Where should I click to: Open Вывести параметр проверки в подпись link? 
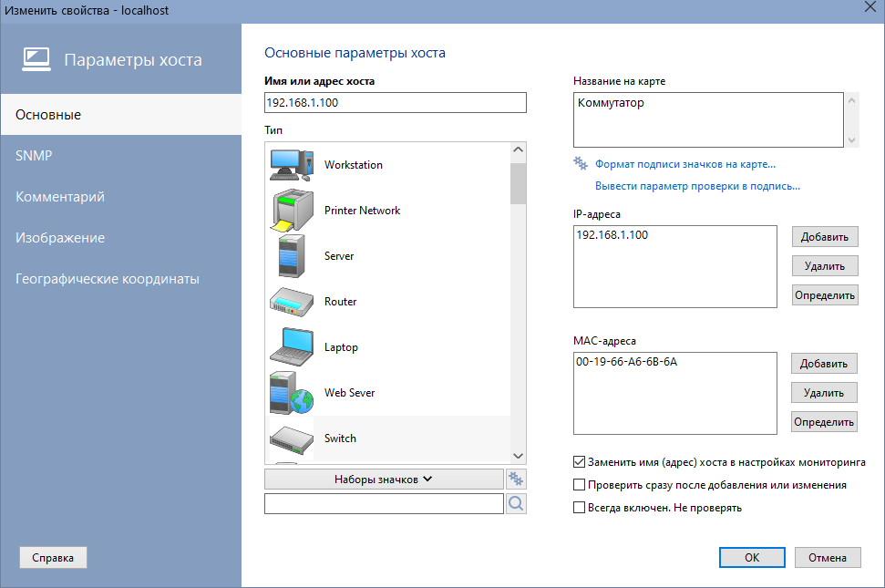coord(697,186)
